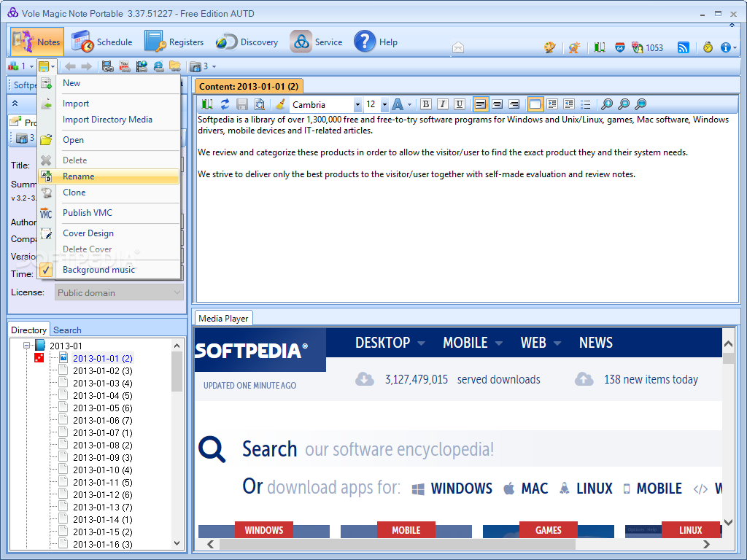
Task: Open the Discovery section
Action: [247, 42]
